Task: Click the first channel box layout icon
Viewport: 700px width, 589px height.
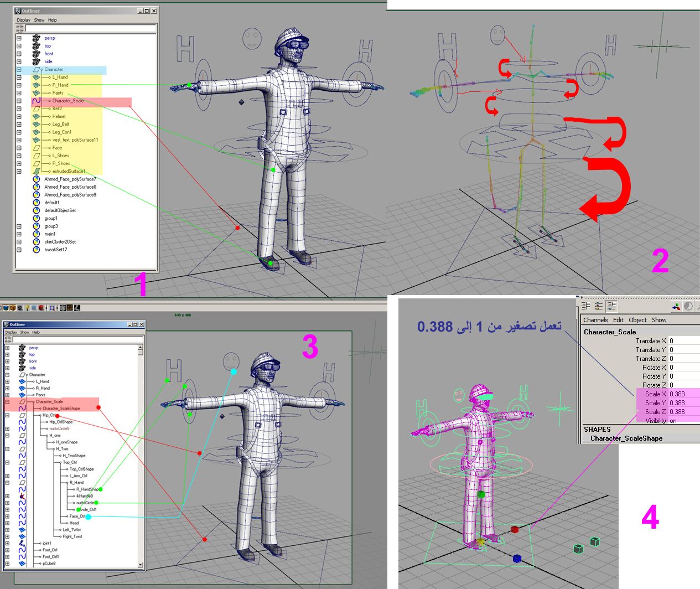Action: click(585, 306)
